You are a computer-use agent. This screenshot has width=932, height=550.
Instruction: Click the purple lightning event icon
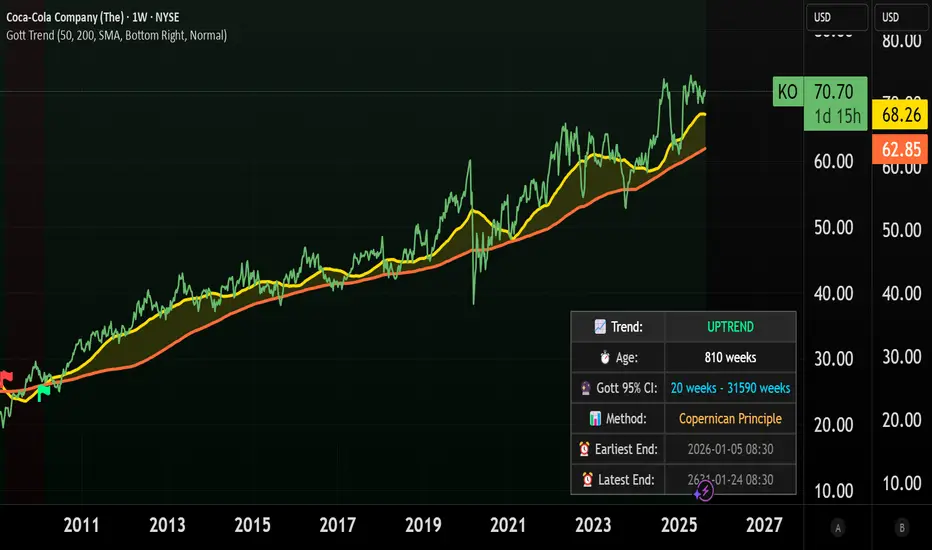click(704, 492)
